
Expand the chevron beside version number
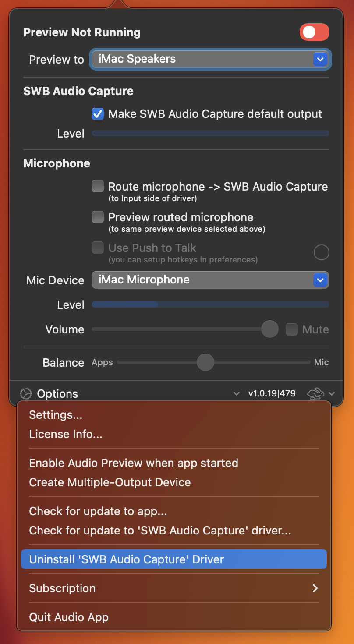[x=237, y=394]
